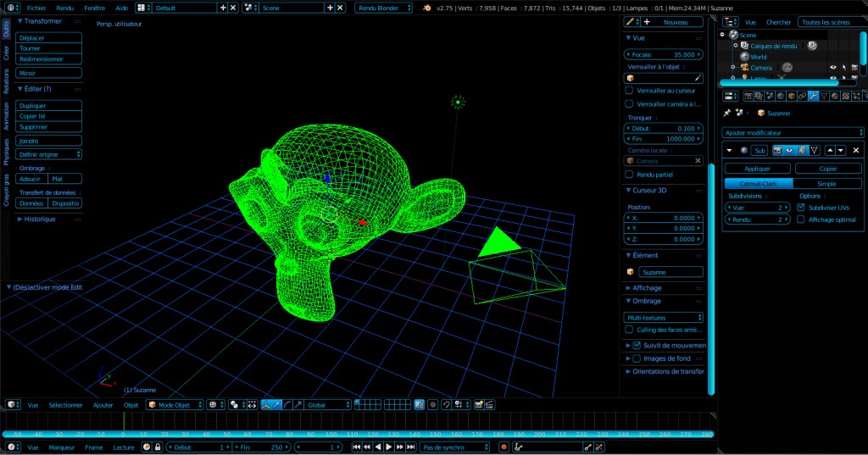Open Définir origine dropdown
This screenshot has width=868, height=455.
pyautogui.click(x=48, y=154)
